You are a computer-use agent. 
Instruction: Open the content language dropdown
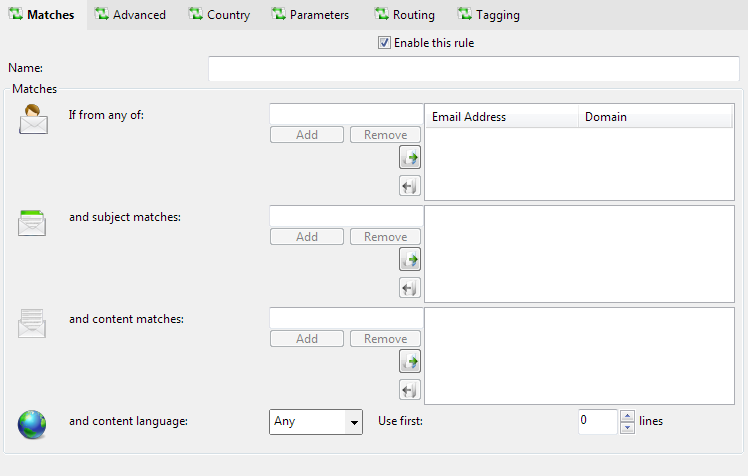[x=353, y=422]
